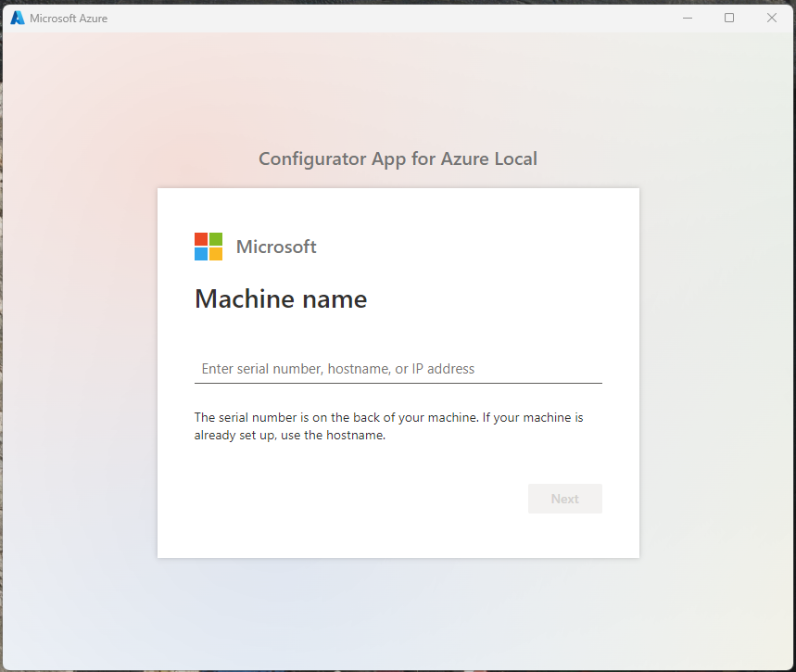Click the "Microsoft Azure" window title text

69,19
